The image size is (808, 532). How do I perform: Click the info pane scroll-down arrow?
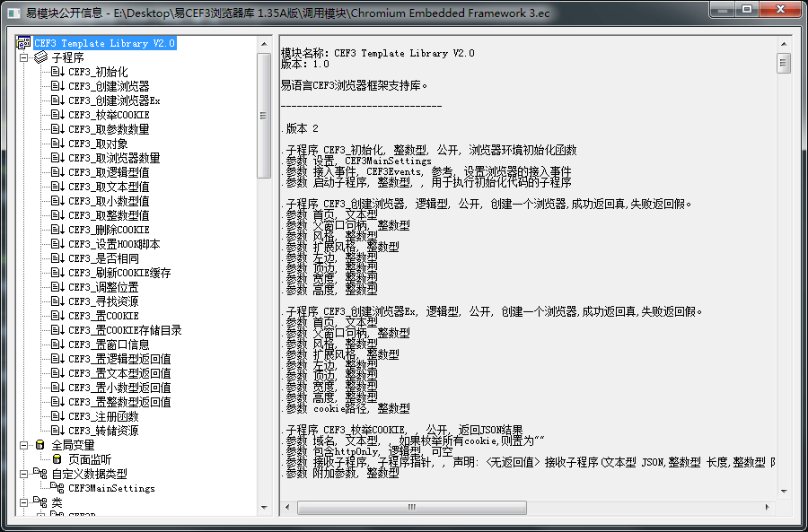(784, 492)
